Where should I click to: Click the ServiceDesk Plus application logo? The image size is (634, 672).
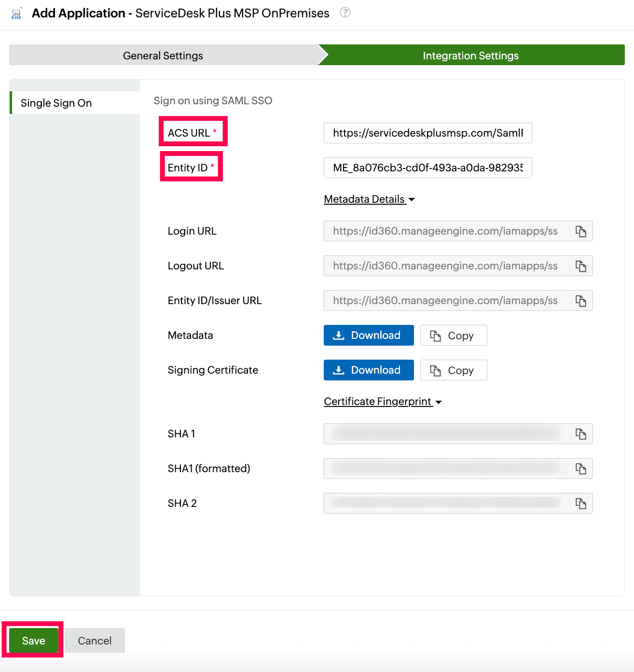[15, 13]
